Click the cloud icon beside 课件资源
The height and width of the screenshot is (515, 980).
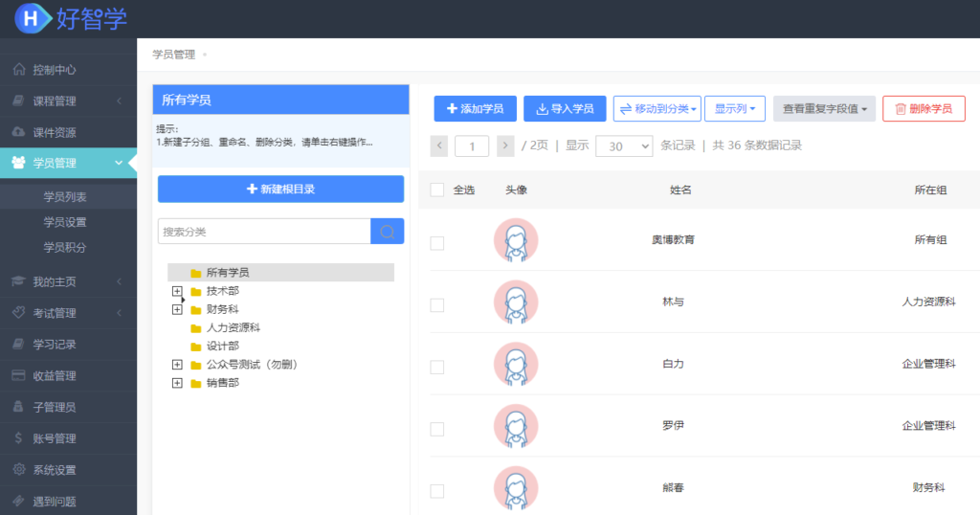(x=19, y=132)
